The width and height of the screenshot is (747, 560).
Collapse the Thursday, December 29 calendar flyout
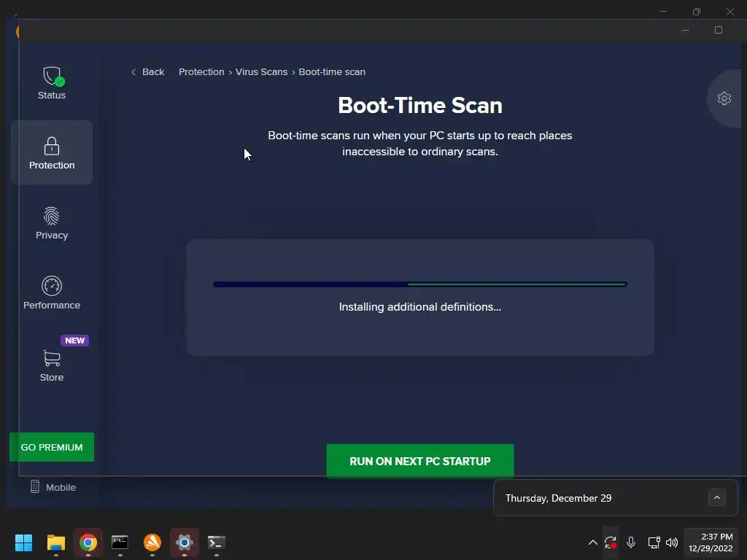pyautogui.click(x=716, y=497)
